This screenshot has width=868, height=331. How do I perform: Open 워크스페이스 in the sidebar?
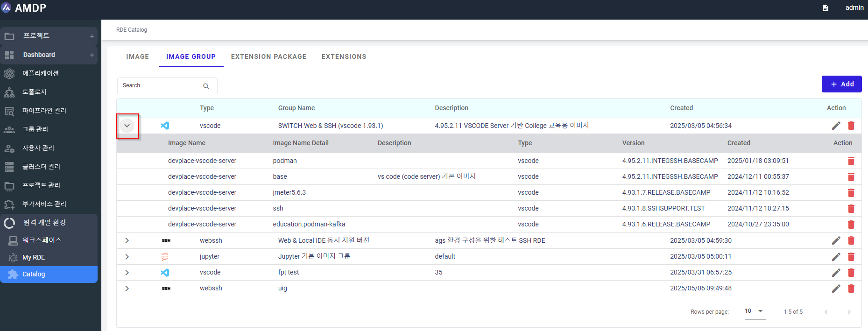click(x=49, y=240)
